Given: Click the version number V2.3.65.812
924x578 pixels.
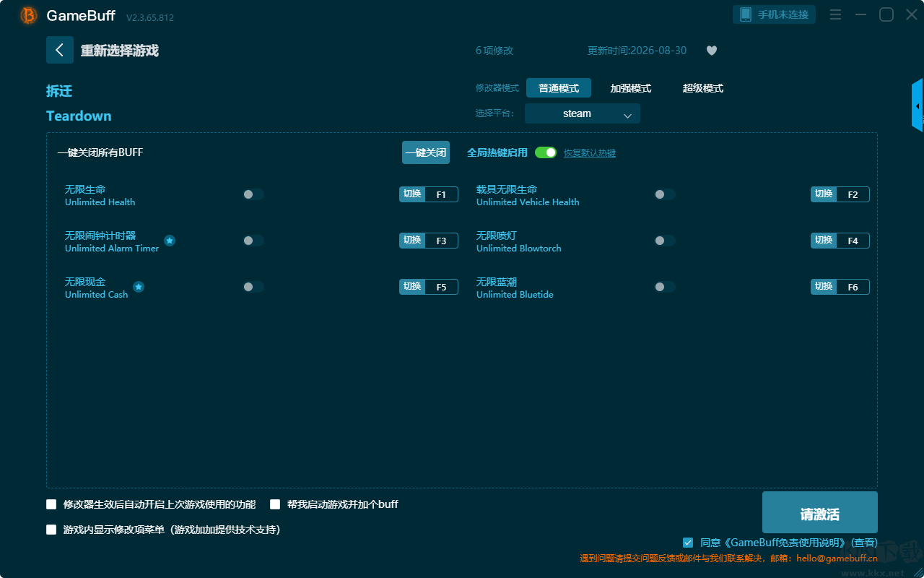Looking at the screenshot, I should [150, 17].
